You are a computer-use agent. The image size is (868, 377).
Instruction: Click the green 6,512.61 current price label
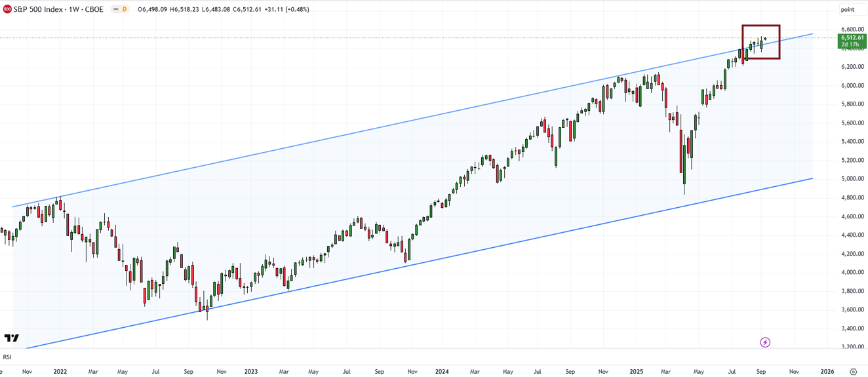click(852, 37)
